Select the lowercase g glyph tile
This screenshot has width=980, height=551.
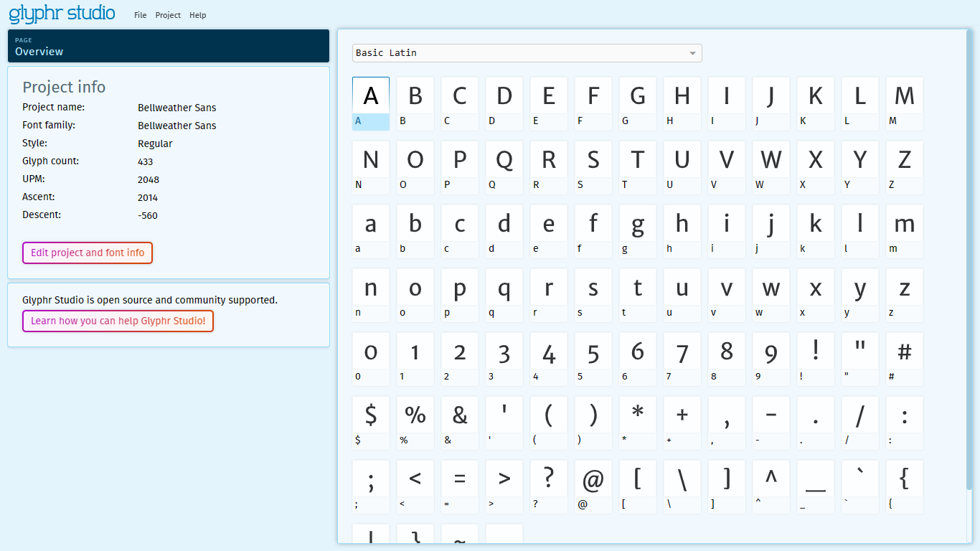(x=638, y=231)
